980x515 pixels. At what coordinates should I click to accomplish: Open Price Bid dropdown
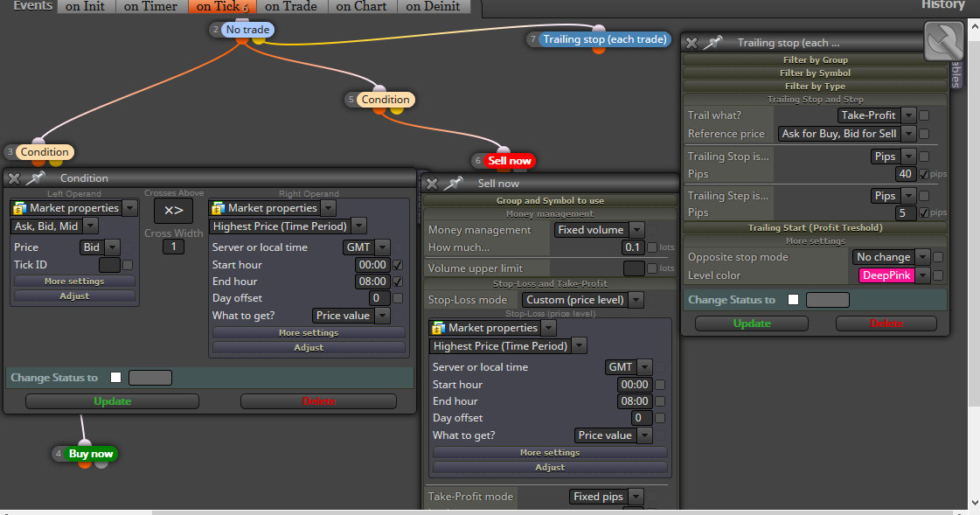(113, 247)
